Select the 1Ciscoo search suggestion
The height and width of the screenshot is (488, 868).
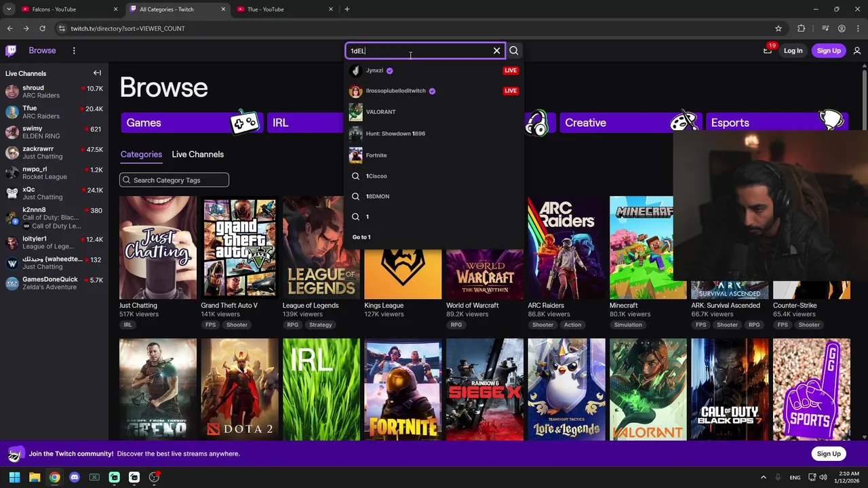tap(434, 176)
